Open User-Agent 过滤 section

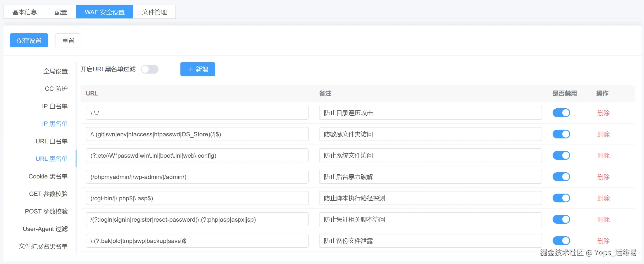click(x=45, y=229)
